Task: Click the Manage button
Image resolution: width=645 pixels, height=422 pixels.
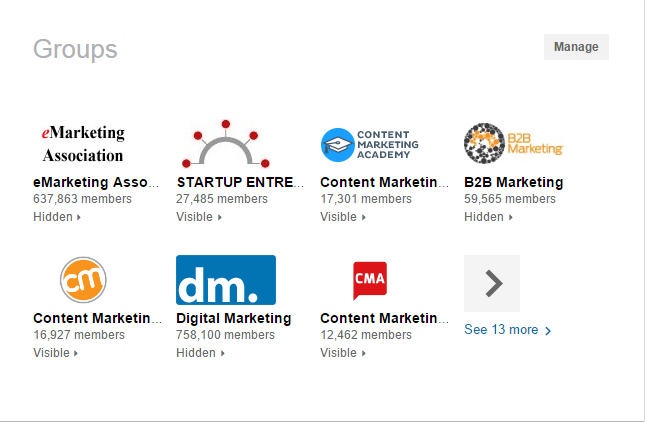Action: click(576, 47)
